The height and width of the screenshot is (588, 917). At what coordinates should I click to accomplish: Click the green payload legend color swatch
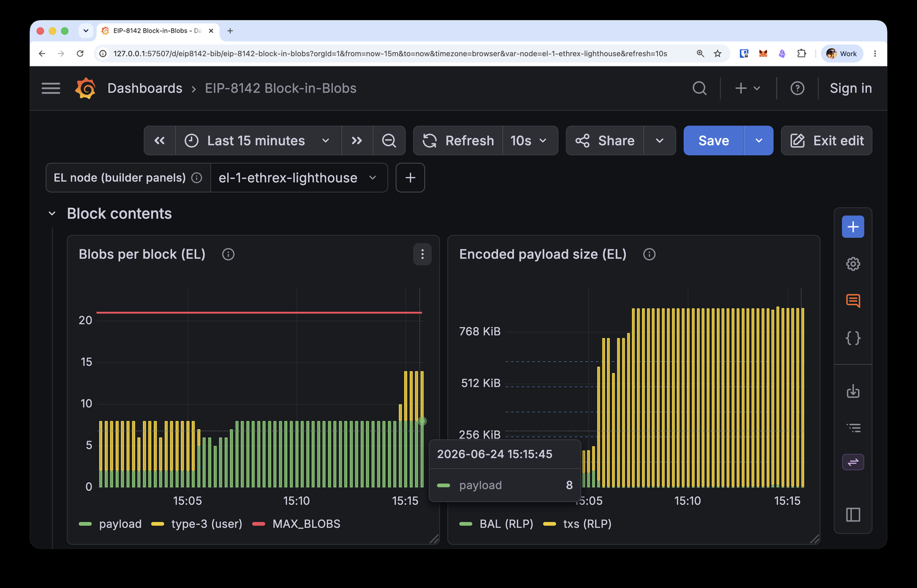[x=85, y=524]
